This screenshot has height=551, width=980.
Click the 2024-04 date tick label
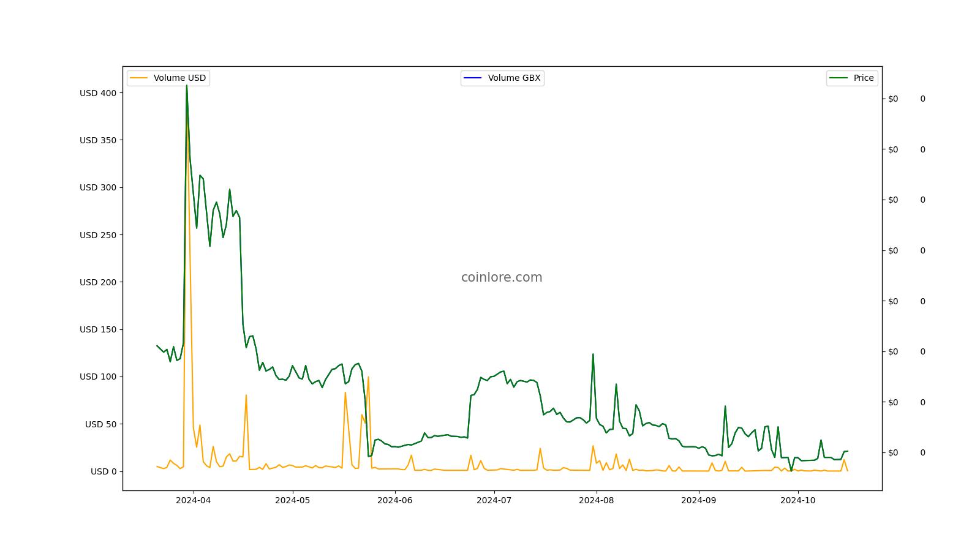(194, 500)
